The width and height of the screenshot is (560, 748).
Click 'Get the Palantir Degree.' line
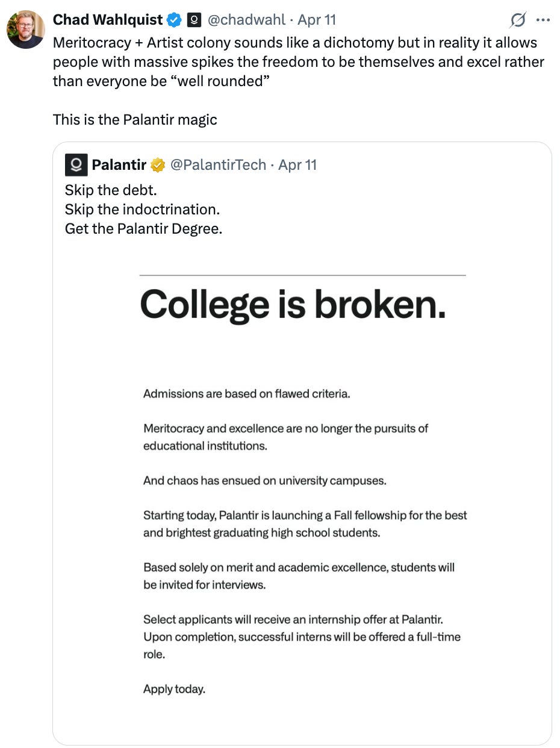pyautogui.click(x=143, y=229)
